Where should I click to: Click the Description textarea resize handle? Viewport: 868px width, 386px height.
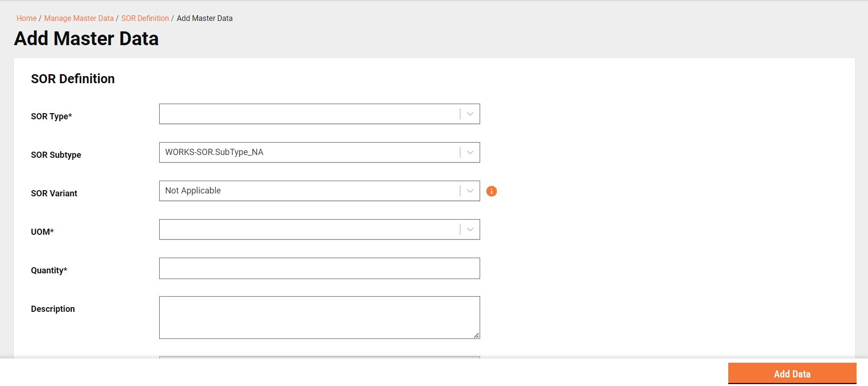pos(476,336)
